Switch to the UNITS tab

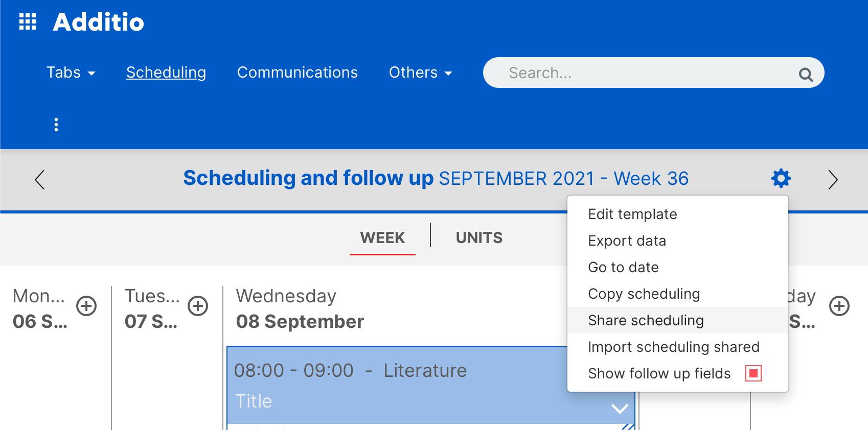479,237
